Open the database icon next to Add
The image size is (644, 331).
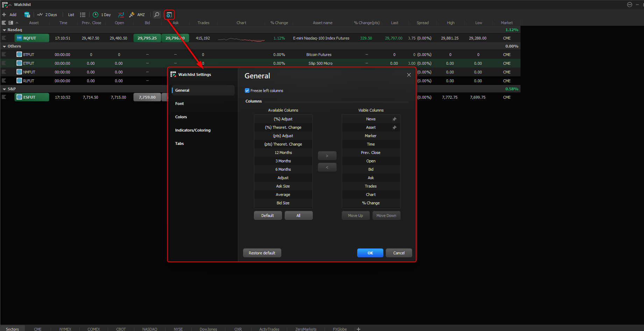click(27, 15)
